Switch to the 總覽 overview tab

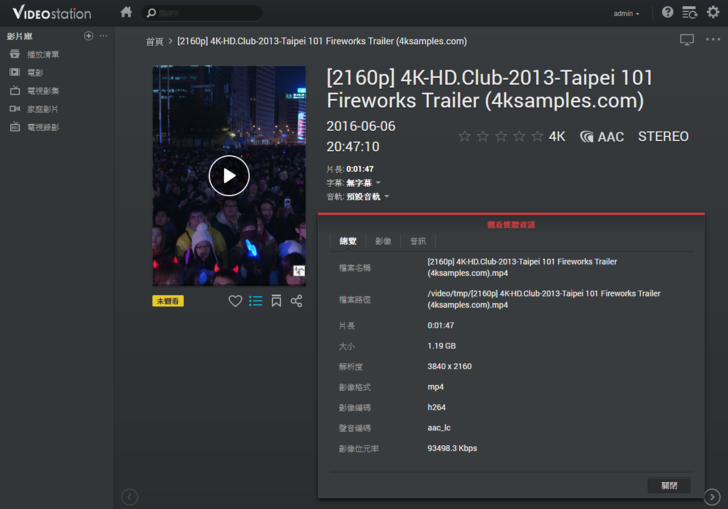[x=348, y=241]
